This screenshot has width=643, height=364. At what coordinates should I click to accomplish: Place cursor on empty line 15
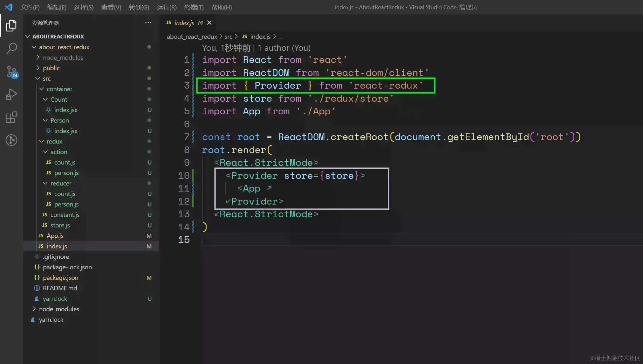422,240
